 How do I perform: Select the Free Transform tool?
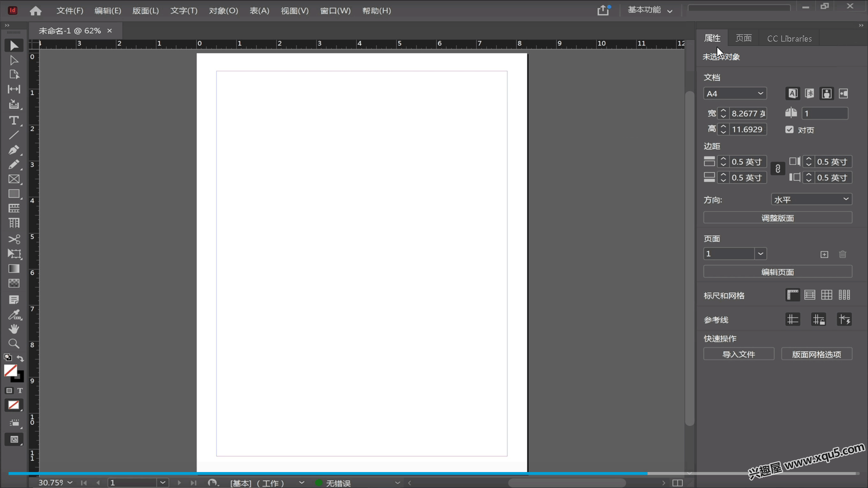coord(14,254)
